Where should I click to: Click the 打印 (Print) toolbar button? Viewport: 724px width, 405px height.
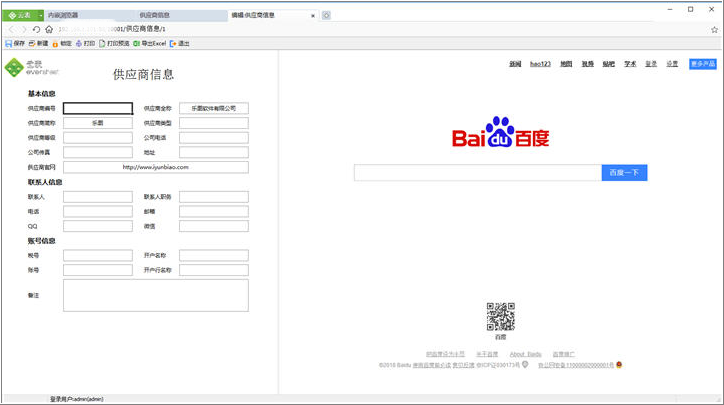pos(85,43)
